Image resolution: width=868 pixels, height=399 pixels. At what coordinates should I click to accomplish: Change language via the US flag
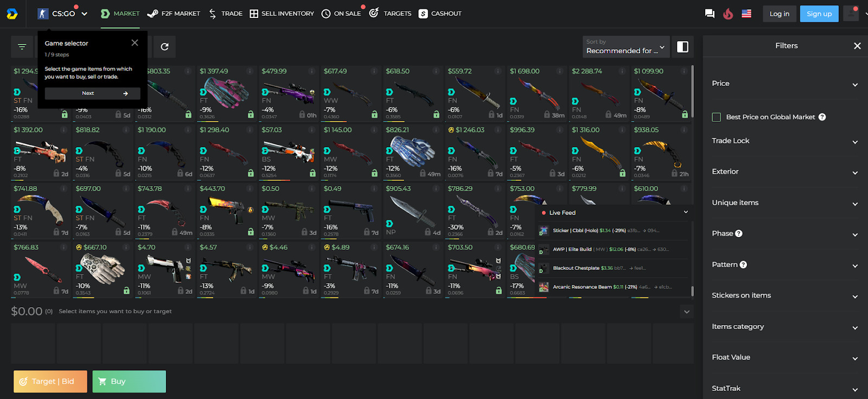pos(746,14)
